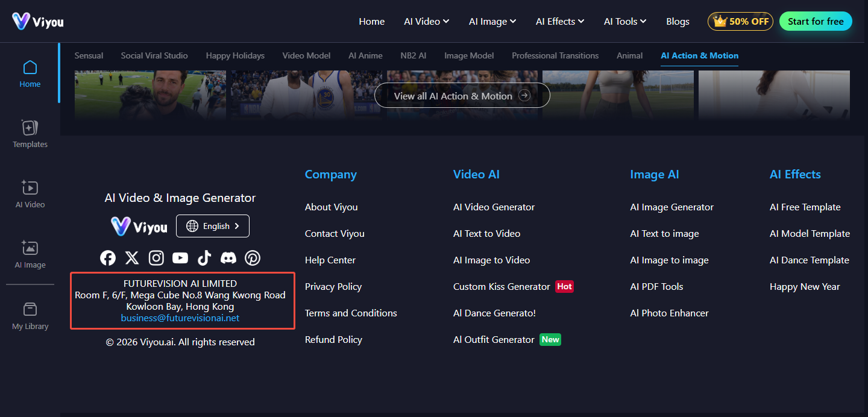The height and width of the screenshot is (417, 868).
Task: Select the Happy Holidays tab
Action: click(x=235, y=55)
